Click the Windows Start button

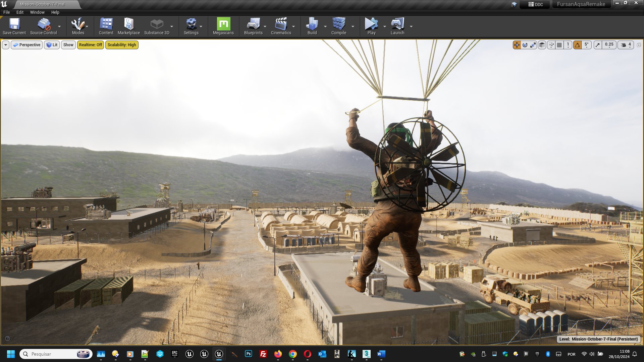click(x=11, y=354)
